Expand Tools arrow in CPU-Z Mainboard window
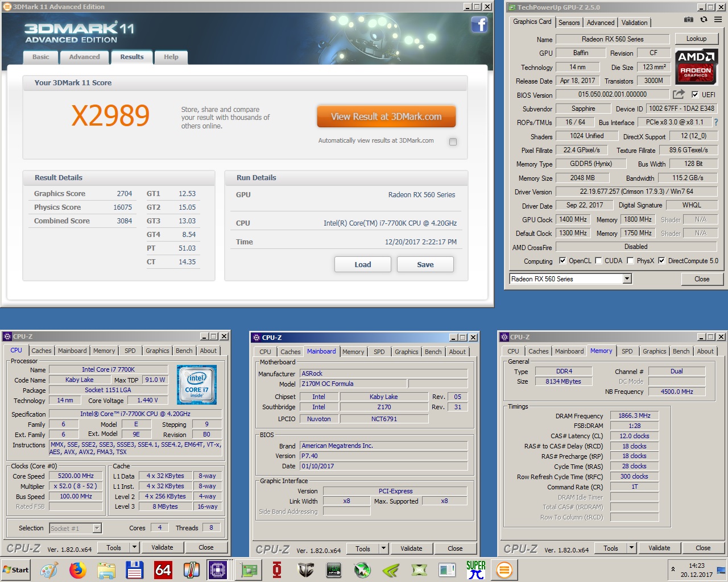Screen dimensions: 728x582 (x=384, y=548)
